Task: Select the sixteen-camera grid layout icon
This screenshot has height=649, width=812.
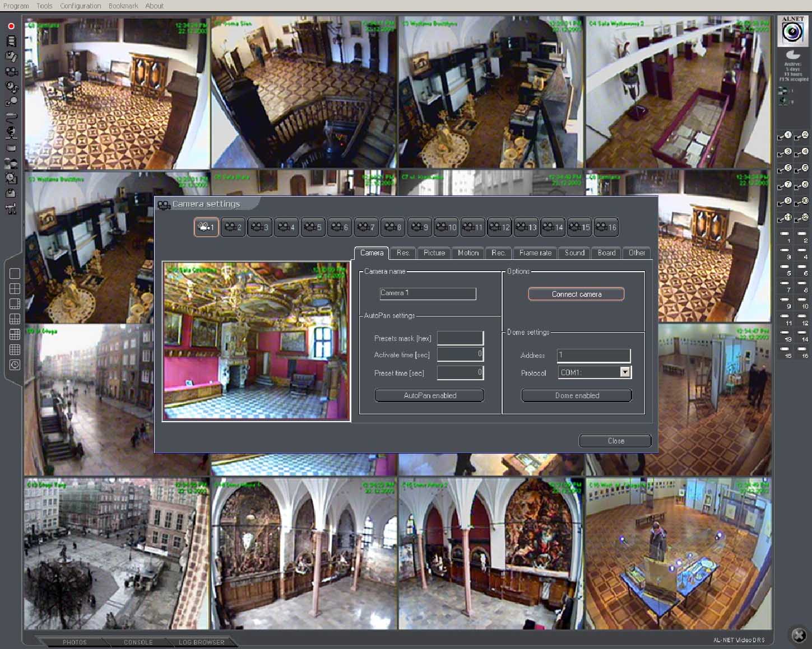Action: pyautogui.click(x=15, y=349)
